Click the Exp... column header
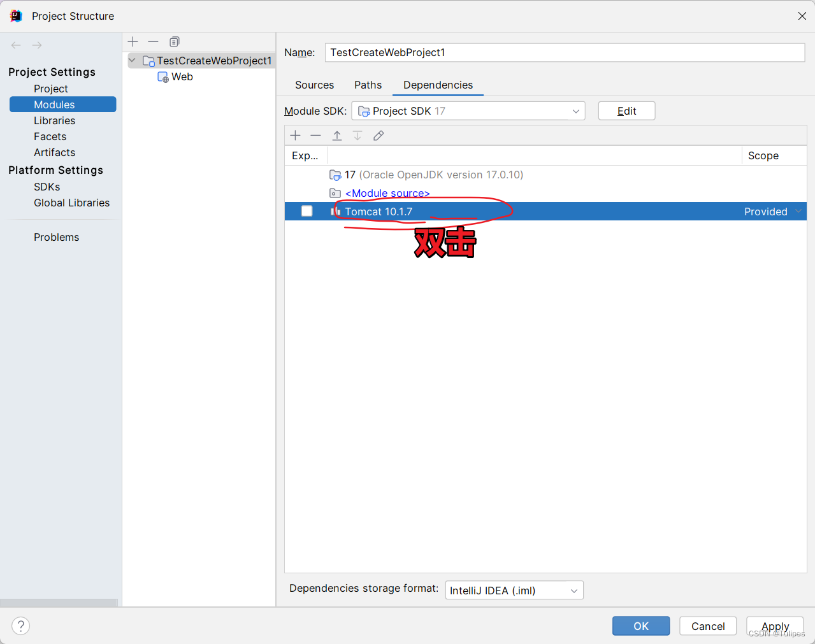The height and width of the screenshot is (644, 815). click(306, 155)
